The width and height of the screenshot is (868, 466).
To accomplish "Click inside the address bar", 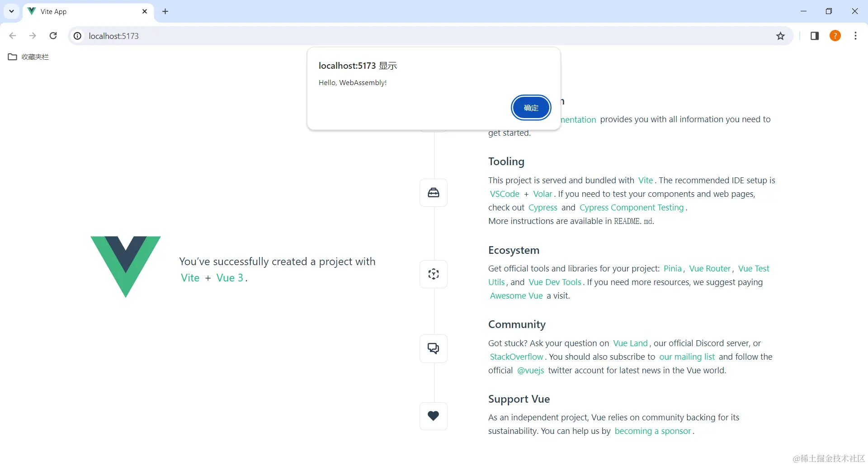I will click(x=271, y=36).
